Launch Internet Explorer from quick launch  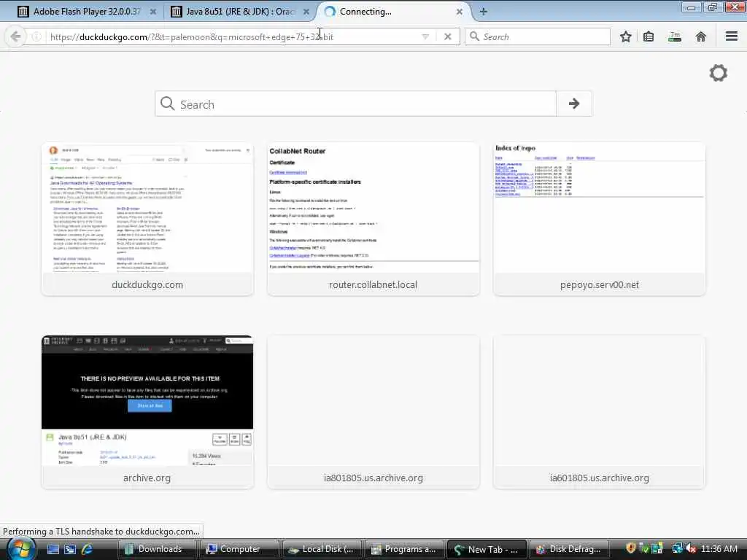(88, 549)
